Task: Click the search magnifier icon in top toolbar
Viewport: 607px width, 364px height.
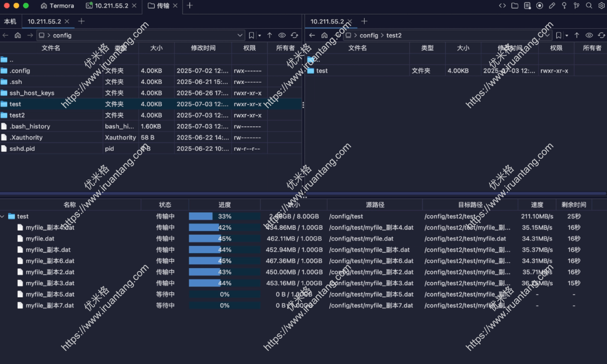Action: (589, 6)
